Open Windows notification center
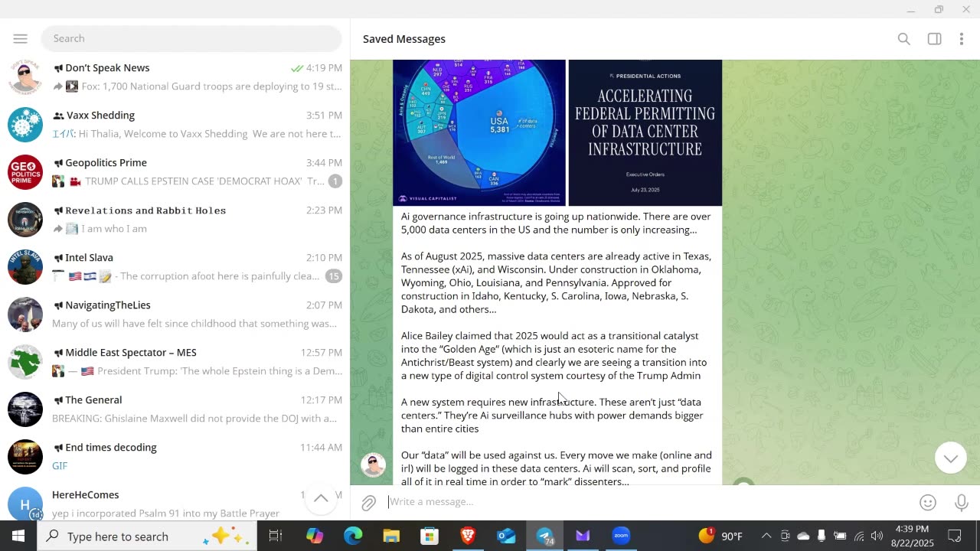 pos(955,536)
